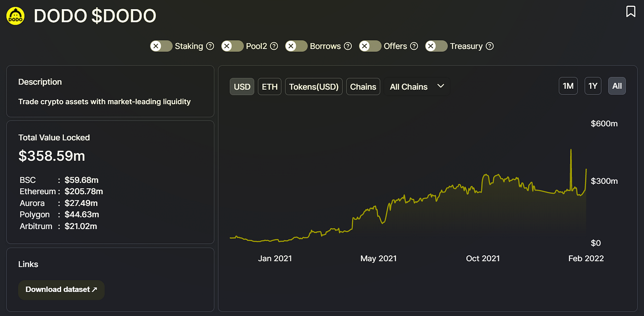This screenshot has width=644, height=316.
Task: Select the All time range button
Action: pyautogui.click(x=617, y=86)
